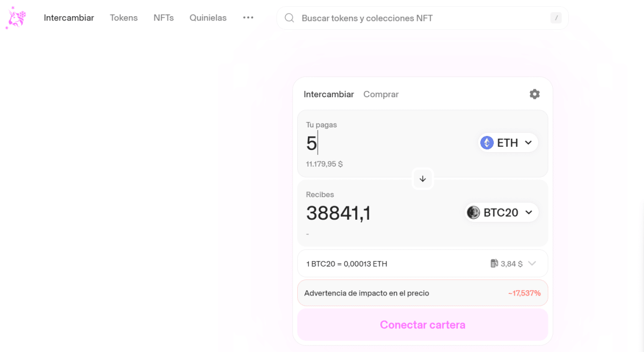Click the gas fee icon showing 3,84 $
The image size is (644, 352).
494,263
